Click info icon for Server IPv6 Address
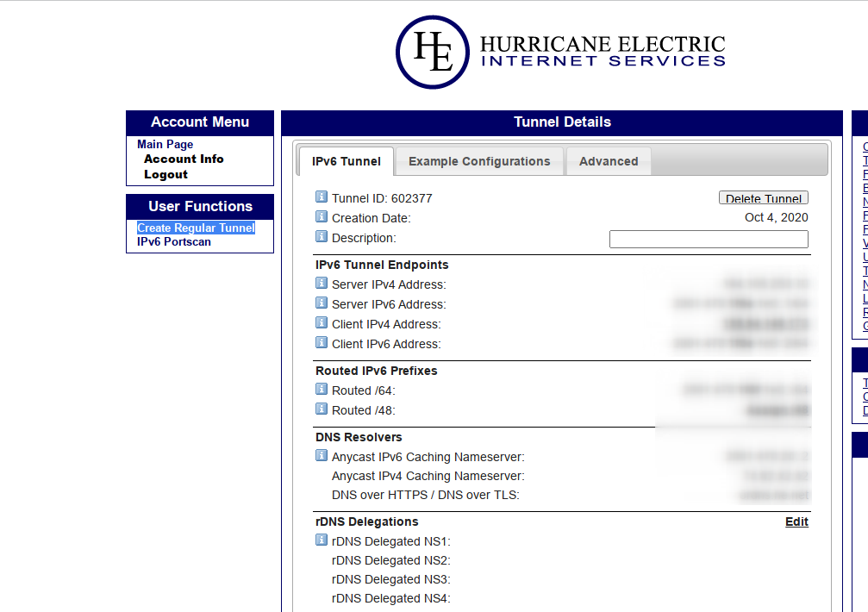Screen dimensions: 868x612 (321, 303)
